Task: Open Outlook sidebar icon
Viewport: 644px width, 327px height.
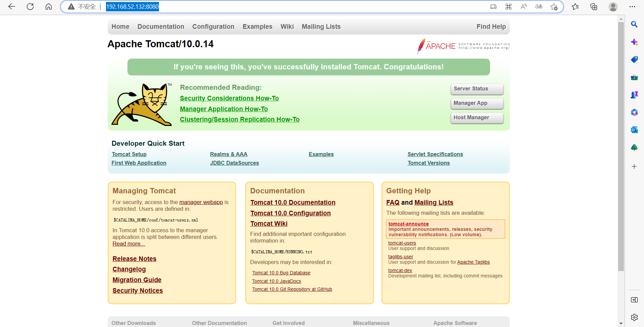Action: click(634, 130)
